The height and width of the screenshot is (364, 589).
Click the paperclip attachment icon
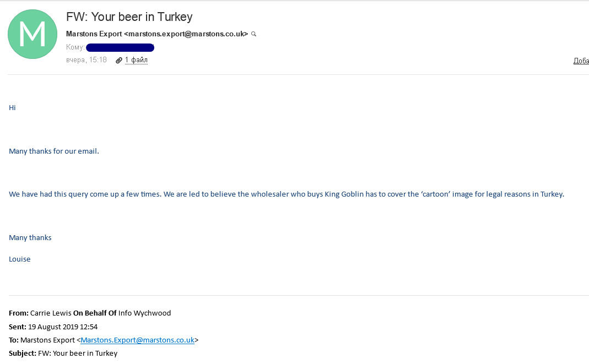point(118,60)
